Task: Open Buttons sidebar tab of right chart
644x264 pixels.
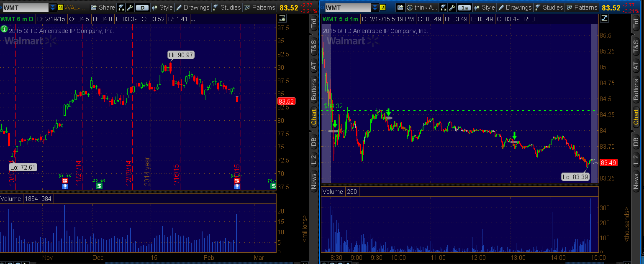Action: click(x=636, y=89)
